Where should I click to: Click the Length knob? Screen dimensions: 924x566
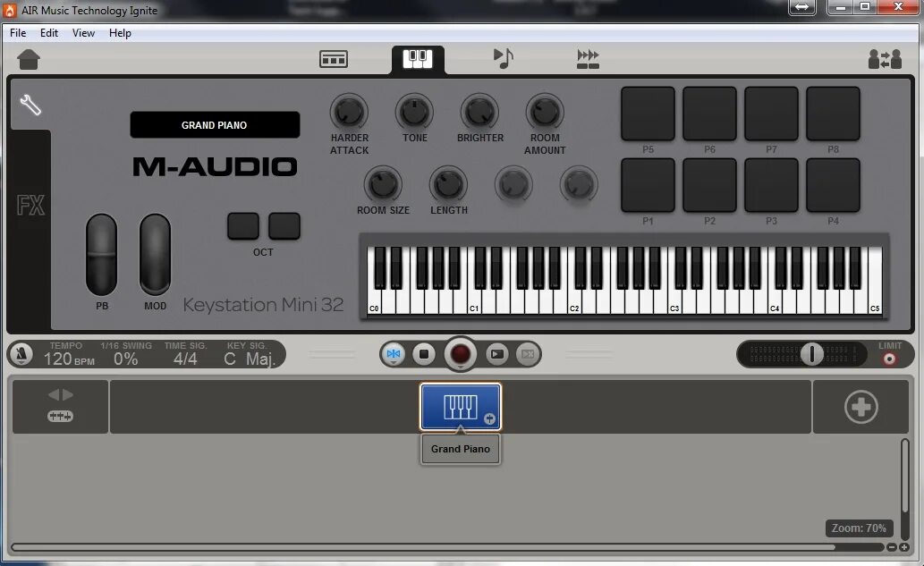point(448,184)
